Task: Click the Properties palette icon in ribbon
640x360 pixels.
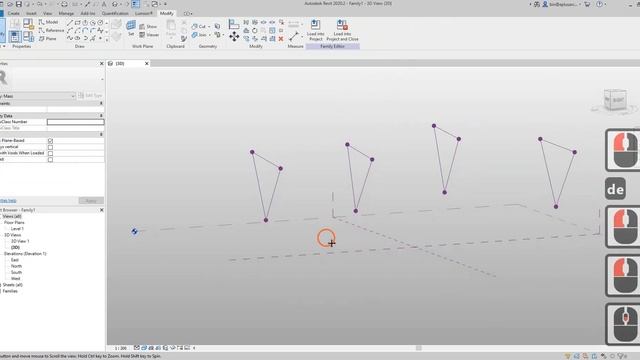Action: point(15,36)
